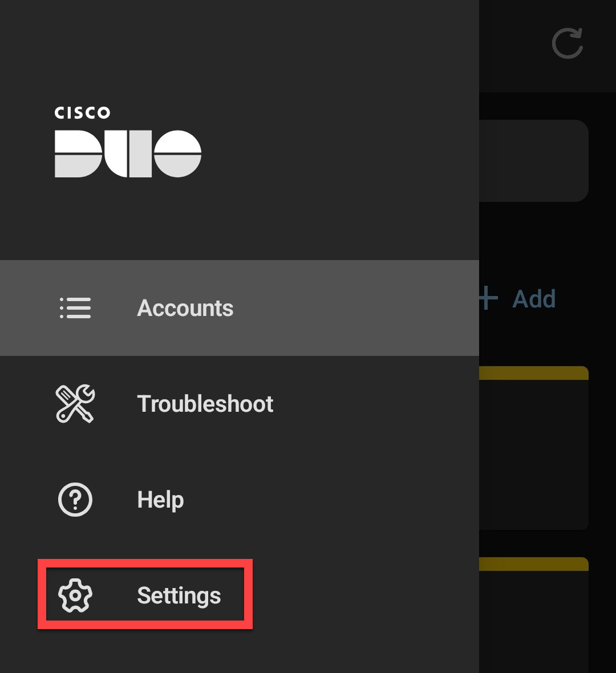Click the Troubleshoot tools icon
Viewport: 616px width, 673px height.
[x=75, y=403]
